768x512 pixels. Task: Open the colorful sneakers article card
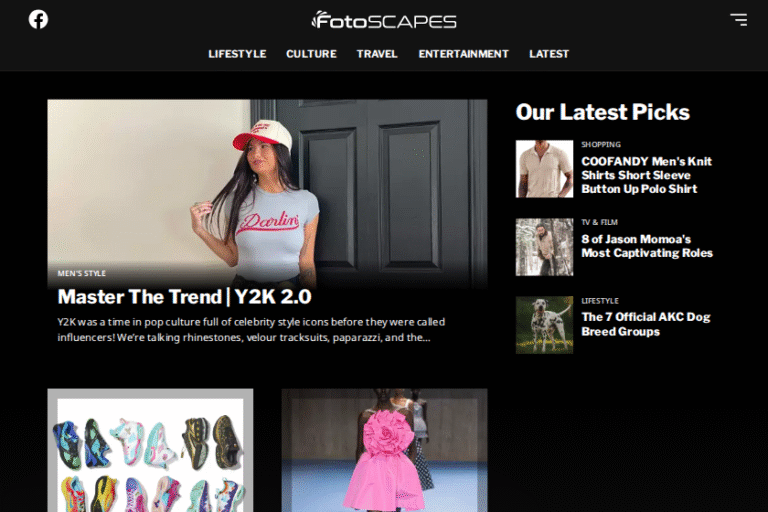point(150,450)
